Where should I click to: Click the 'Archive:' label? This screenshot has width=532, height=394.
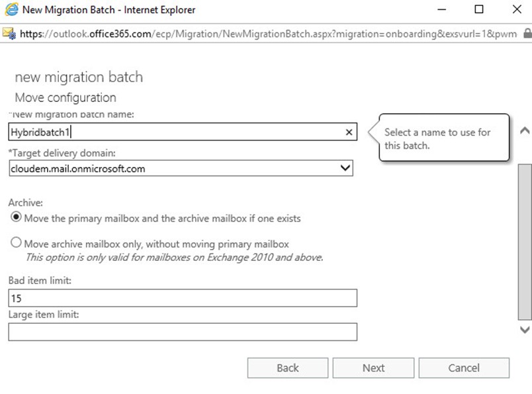[26, 203]
